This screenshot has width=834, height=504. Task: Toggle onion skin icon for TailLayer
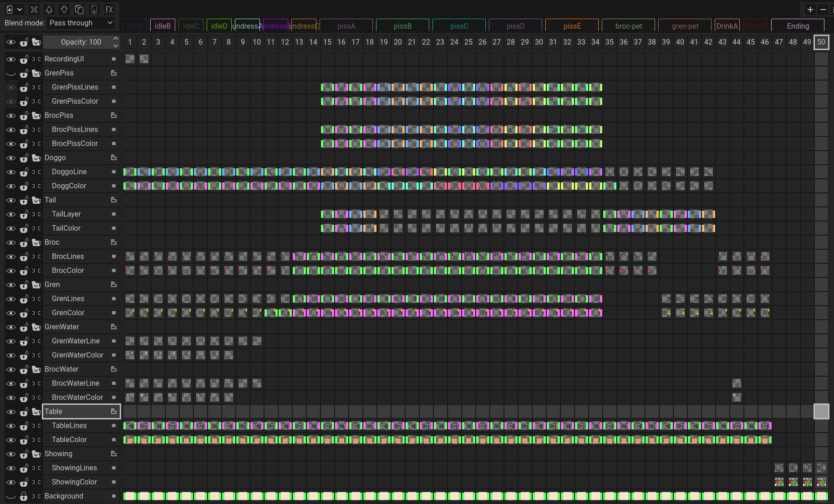(x=36, y=214)
